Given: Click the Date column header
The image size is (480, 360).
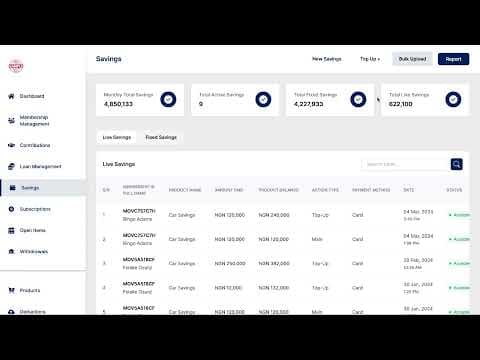Looking at the screenshot, I should [409, 190].
